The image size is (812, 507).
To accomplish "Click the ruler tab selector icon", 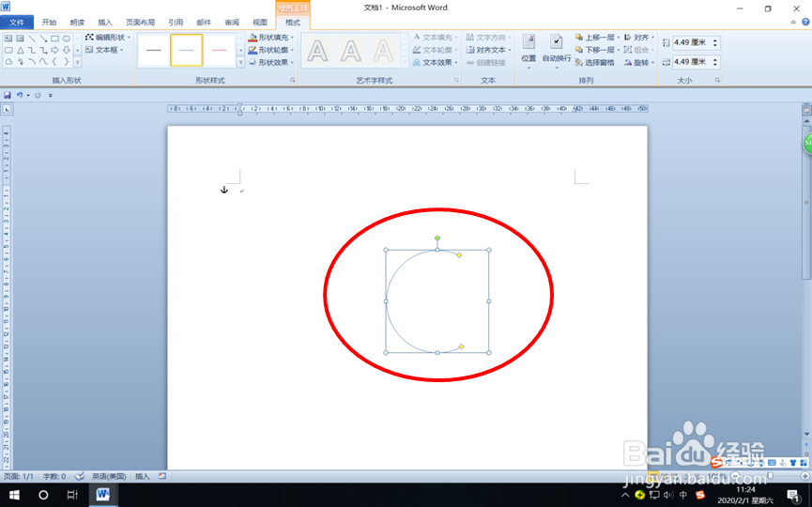I will pyautogui.click(x=7, y=109).
